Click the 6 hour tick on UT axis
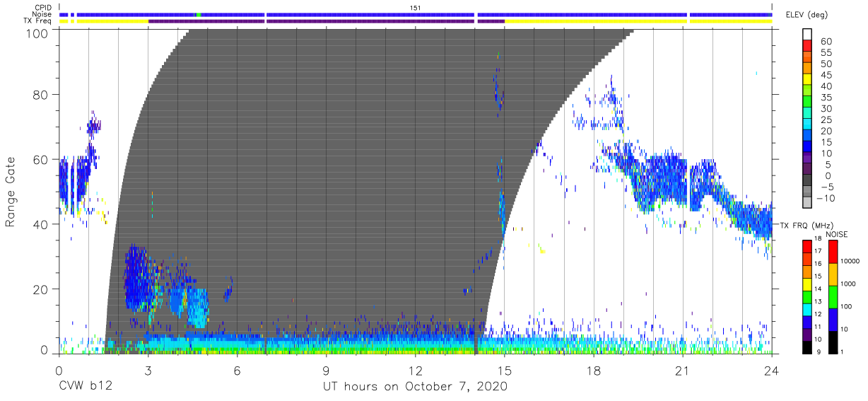The image size is (868, 401). click(237, 370)
